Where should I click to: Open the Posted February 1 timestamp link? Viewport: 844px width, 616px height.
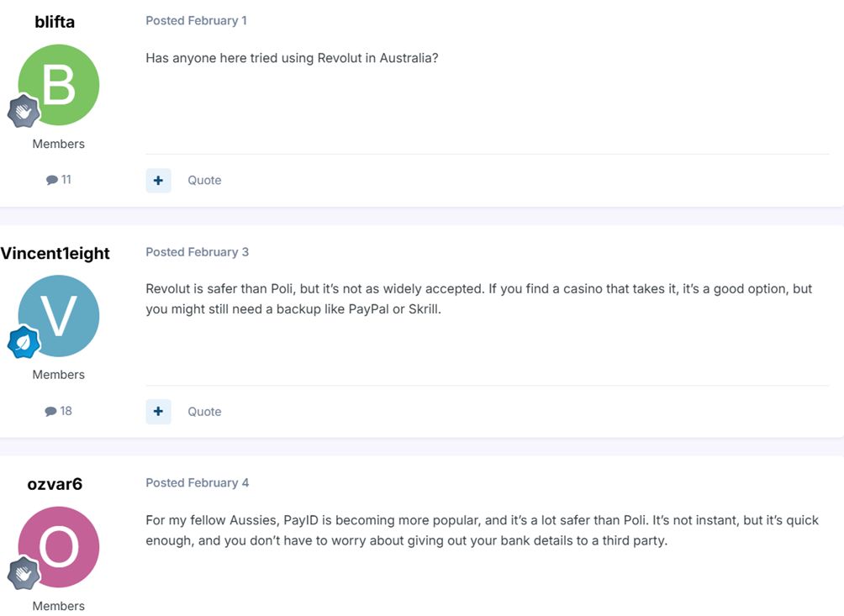(196, 20)
